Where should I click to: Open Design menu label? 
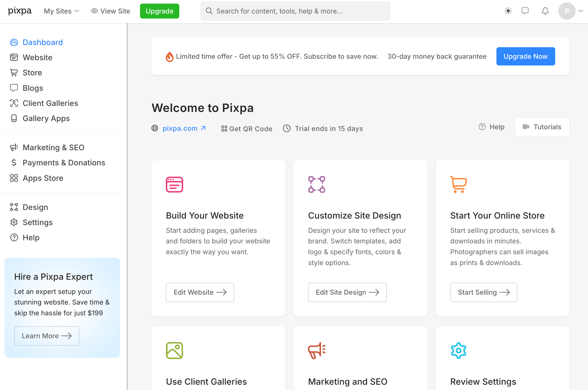point(35,207)
